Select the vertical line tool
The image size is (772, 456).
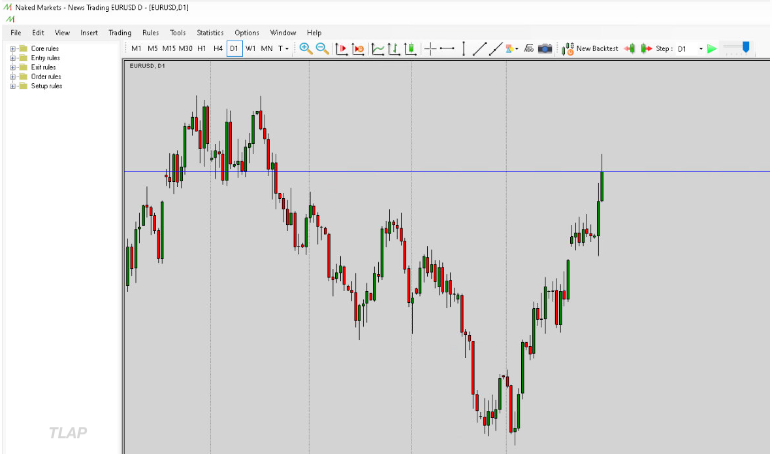(x=463, y=48)
